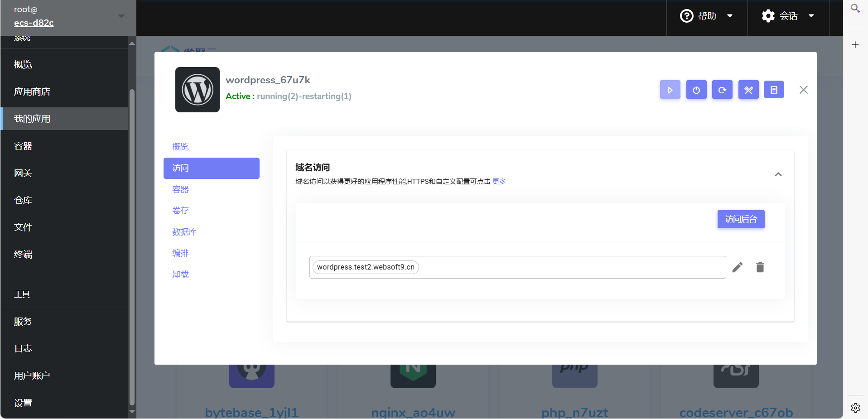The height and width of the screenshot is (419, 868).
Task: Click the wordpress.test2.websoft9.cn domain field
Action: point(517,267)
